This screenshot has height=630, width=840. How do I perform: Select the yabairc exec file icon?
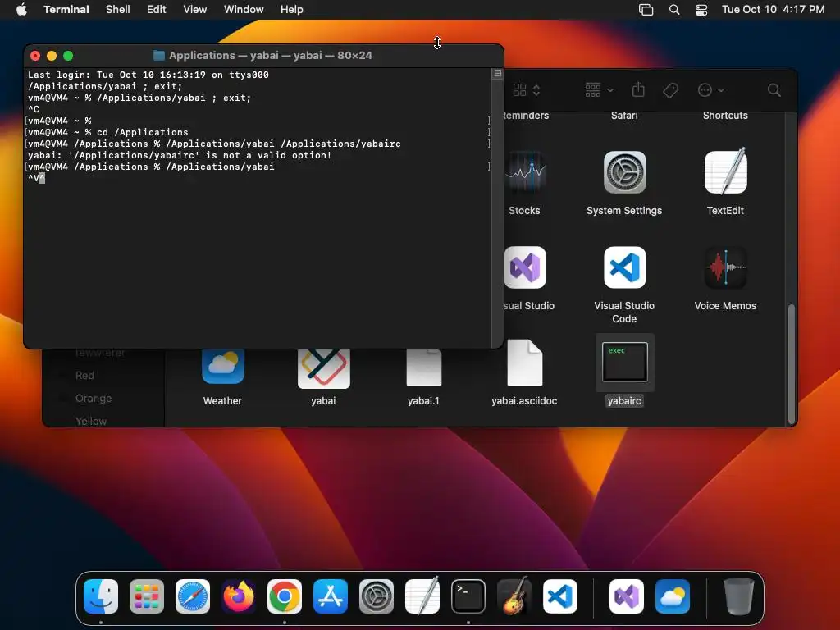pyautogui.click(x=624, y=363)
